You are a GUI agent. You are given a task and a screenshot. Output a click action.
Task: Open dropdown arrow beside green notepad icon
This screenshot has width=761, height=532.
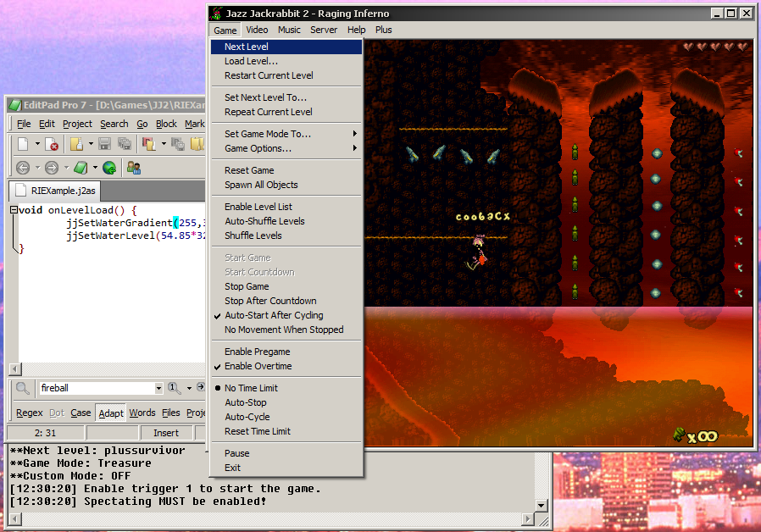pyautogui.click(x=95, y=168)
